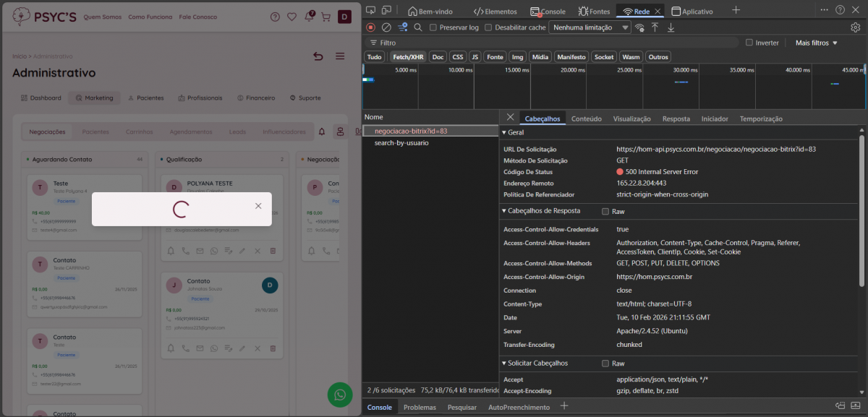
Task: Click the favorites heart icon
Action: pos(292,17)
